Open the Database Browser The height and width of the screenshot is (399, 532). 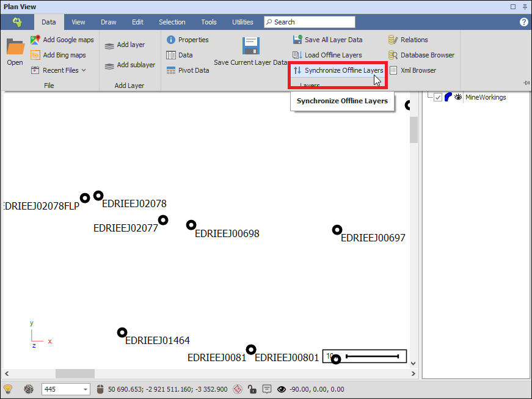click(x=421, y=55)
